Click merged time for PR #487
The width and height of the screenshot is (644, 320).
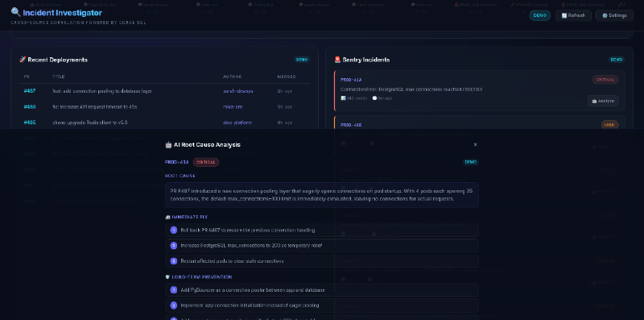pyautogui.click(x=285, y=91)
